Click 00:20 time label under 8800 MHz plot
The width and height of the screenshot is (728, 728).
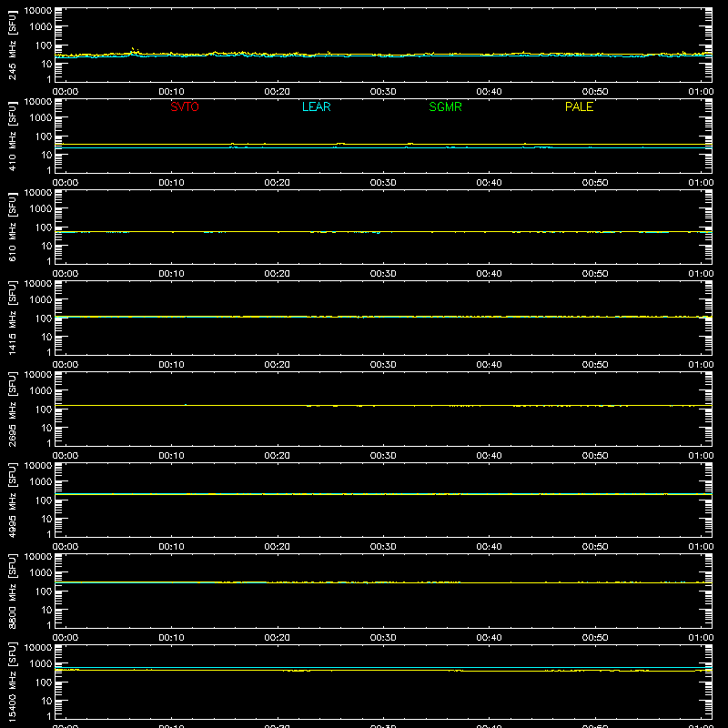[x=278, y=638]
